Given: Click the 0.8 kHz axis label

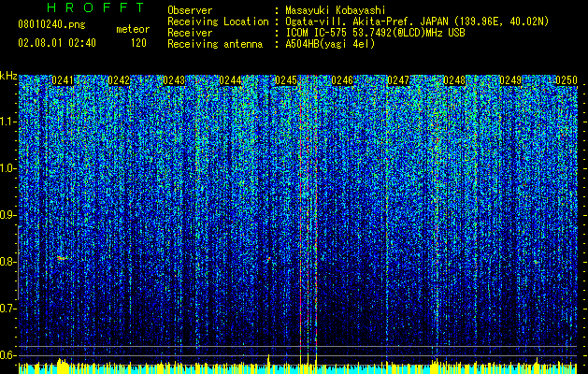Looking at the screenshot, I should tap(7, 262).
